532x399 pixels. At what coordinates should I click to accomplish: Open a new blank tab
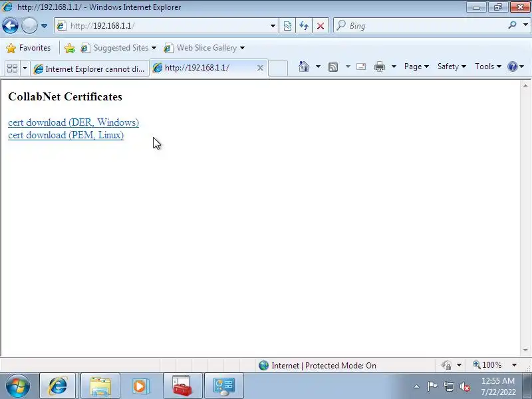(x=278, y=68)
